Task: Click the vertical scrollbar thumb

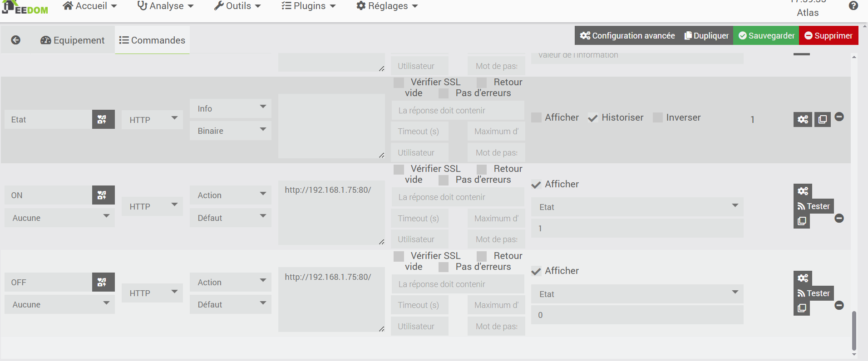Action: point(854,331)
